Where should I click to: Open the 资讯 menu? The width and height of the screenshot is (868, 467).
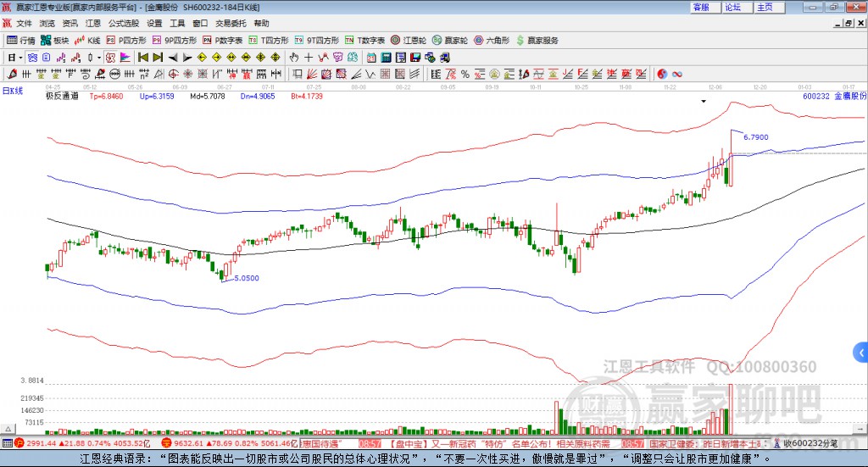[x=70, y=23]
